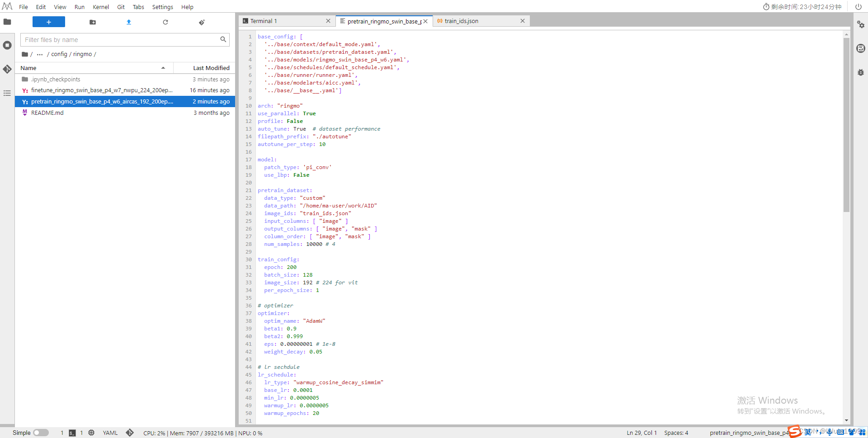This screenshot has width=868, height=438.
Task: Click the 'base_lr: 0.0001' line
Action: click(288, 390)
